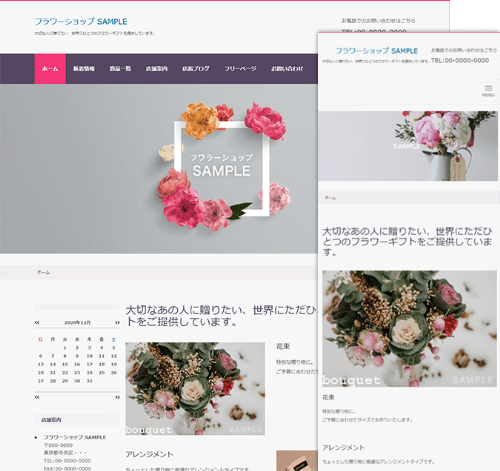Click the bottom-left calendar previous arrow
This screenshot has height=471, width=500.
[37, 397]
